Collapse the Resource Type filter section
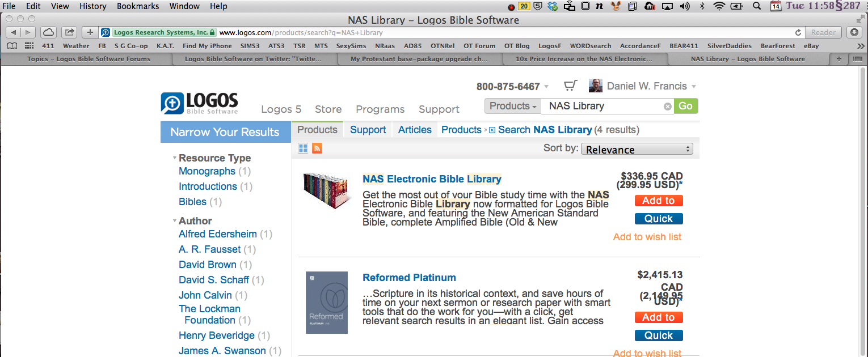This screenshot has width=868, height=357. tap(175, 158)
